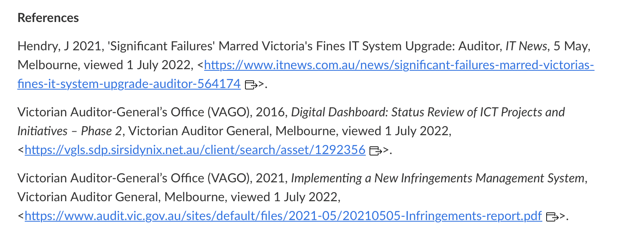Viewport: 644px width, 235px height.
Task: Follow the fines-it-system-upgrade-auditor-564174 link portion
Action: [129, 84]
